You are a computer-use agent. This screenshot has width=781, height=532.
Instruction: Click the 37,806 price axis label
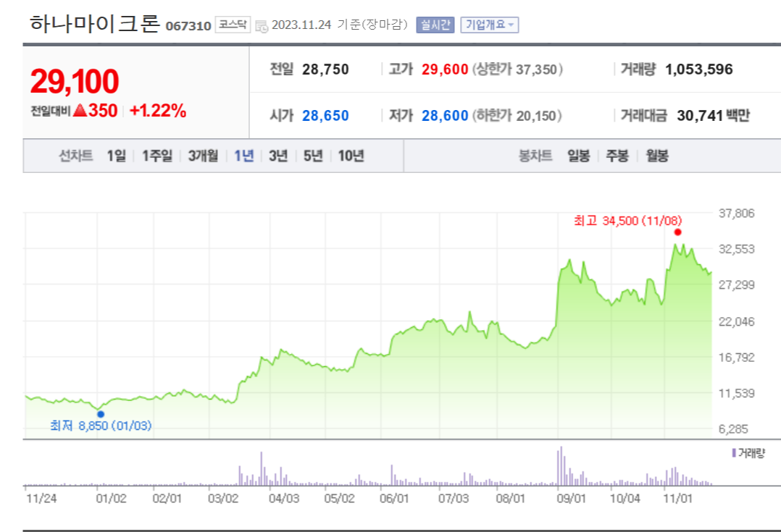(736, 214)
